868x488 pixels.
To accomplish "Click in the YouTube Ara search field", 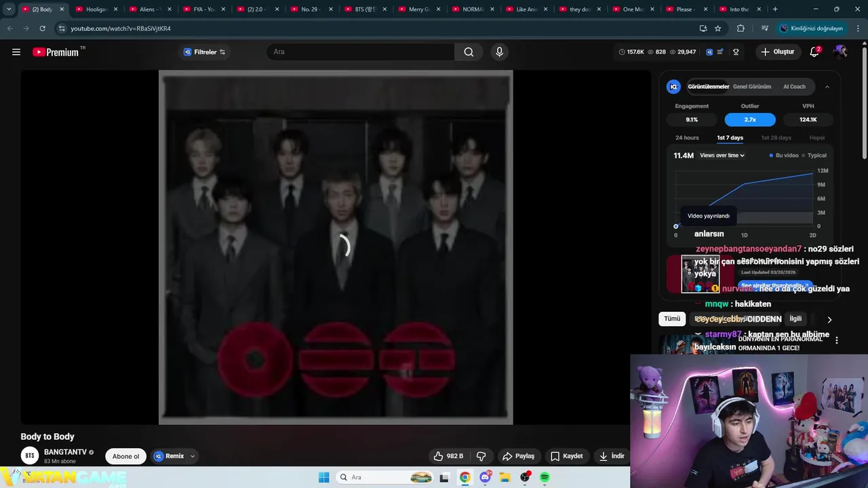I will pyautogui.click(x=359, y=52).
